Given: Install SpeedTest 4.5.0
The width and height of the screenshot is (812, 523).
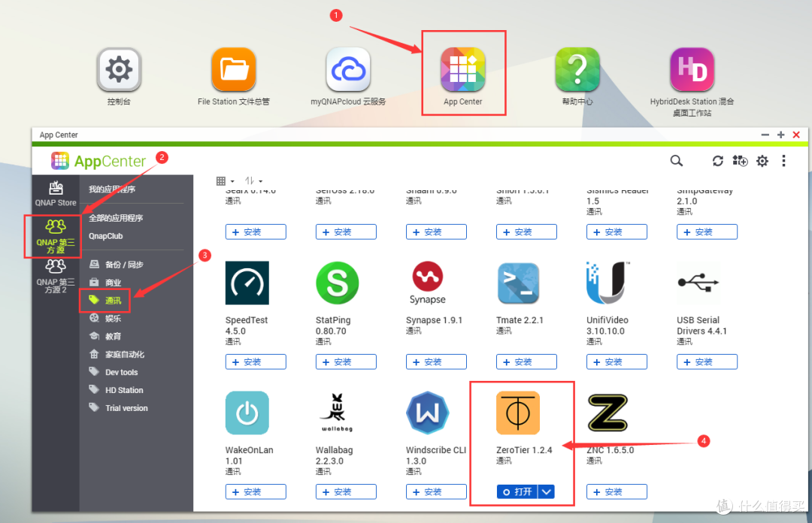Looking at the screenshot, I should 256,362.
